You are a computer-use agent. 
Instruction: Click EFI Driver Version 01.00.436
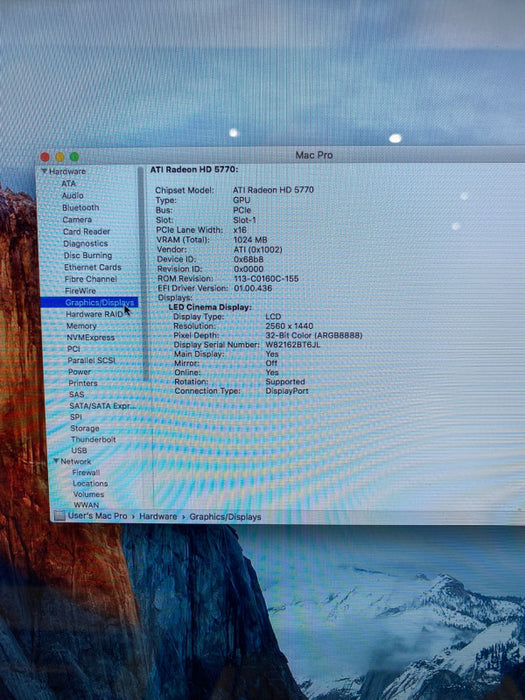(x=253, y=288)
